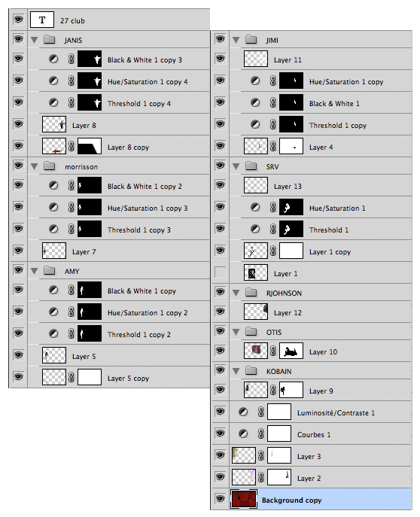This screenshot has height=517, width=420.
Task: Click the link chain icon on Layer 10
Action: [x=273, y=351]
